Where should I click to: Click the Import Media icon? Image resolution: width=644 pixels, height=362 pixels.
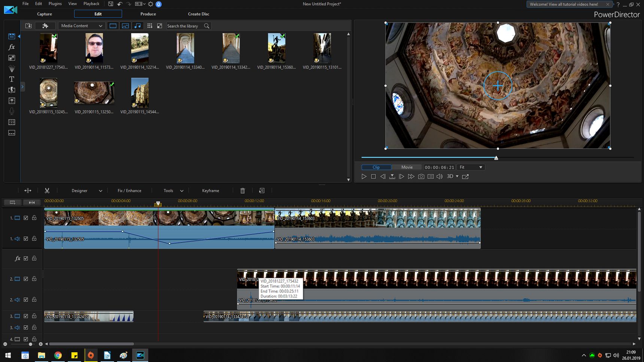click(28, 26)
